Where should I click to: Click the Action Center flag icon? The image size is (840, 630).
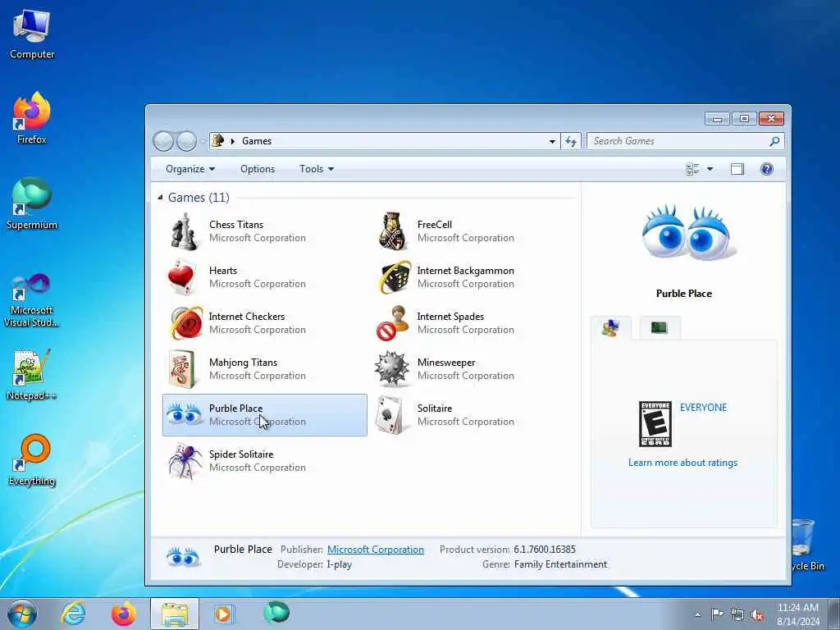[x=717, y=614]
